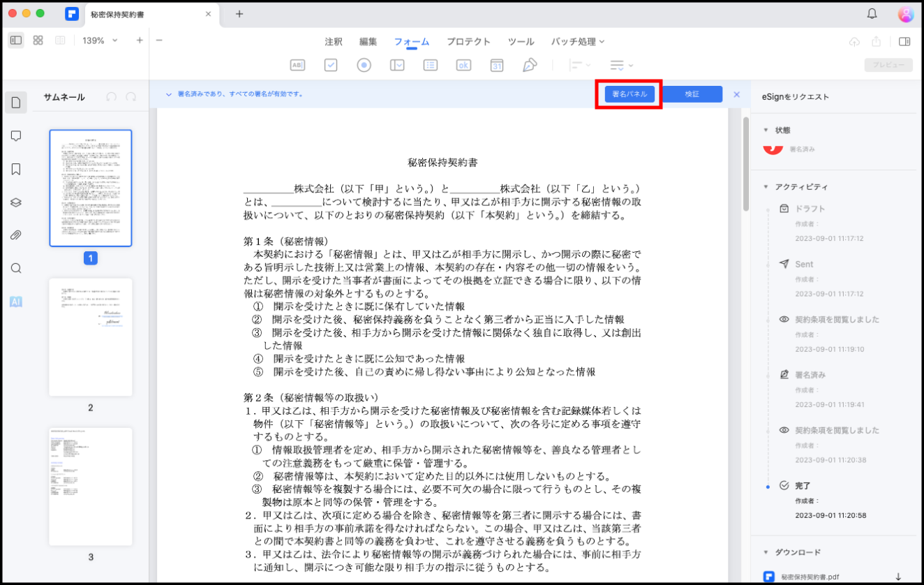The width and height of the screenshot is (924, 585).
Task: Expand the signature status banner chevron
Action: pyautogui.click(x=169, y=94)
